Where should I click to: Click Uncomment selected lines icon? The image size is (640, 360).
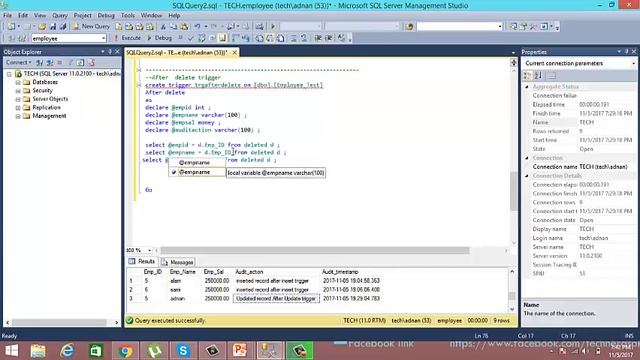pyautogui.click(x=304, y=38)
